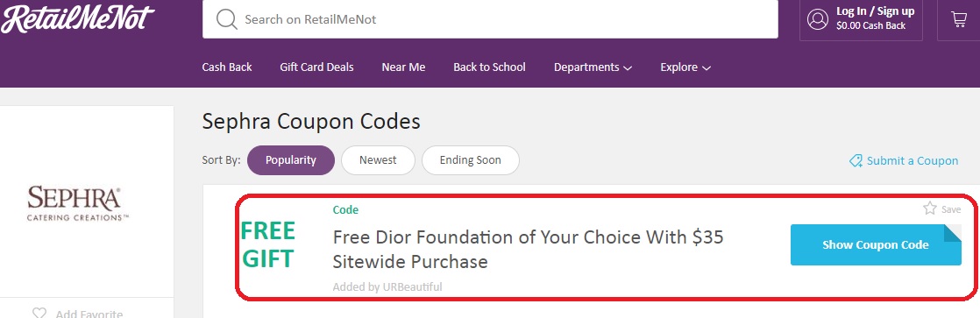
Task: Open the Back to School section
Action: coord(489,67)
